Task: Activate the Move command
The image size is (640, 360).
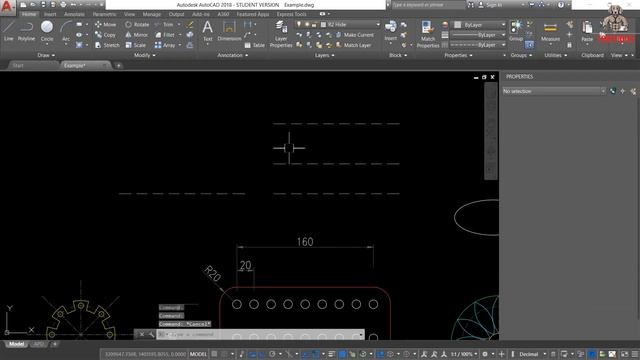Action: tap(105, 24)
